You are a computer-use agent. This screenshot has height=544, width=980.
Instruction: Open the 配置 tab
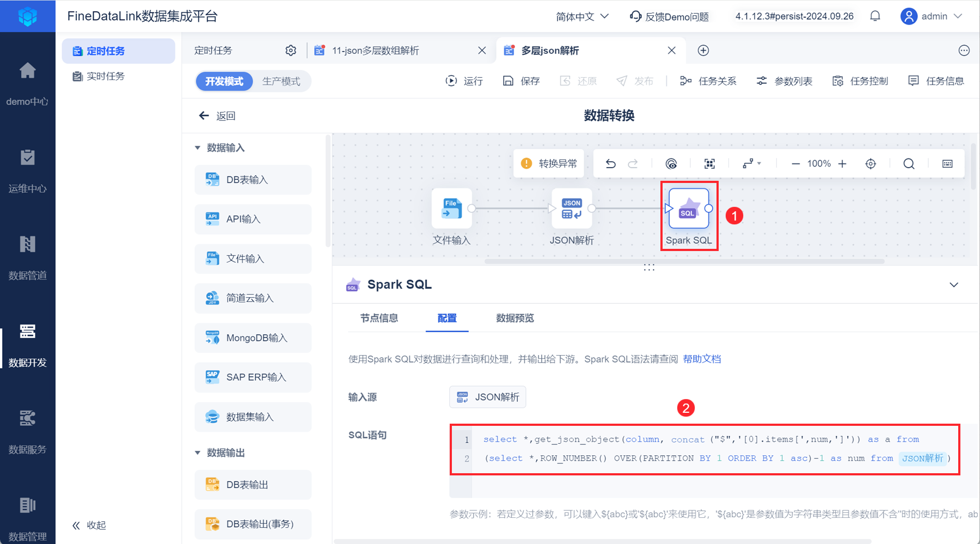point(447,318)
